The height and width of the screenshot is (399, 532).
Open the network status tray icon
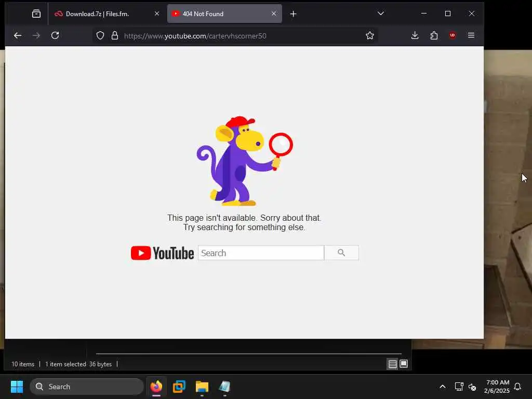tap(459, 387)
